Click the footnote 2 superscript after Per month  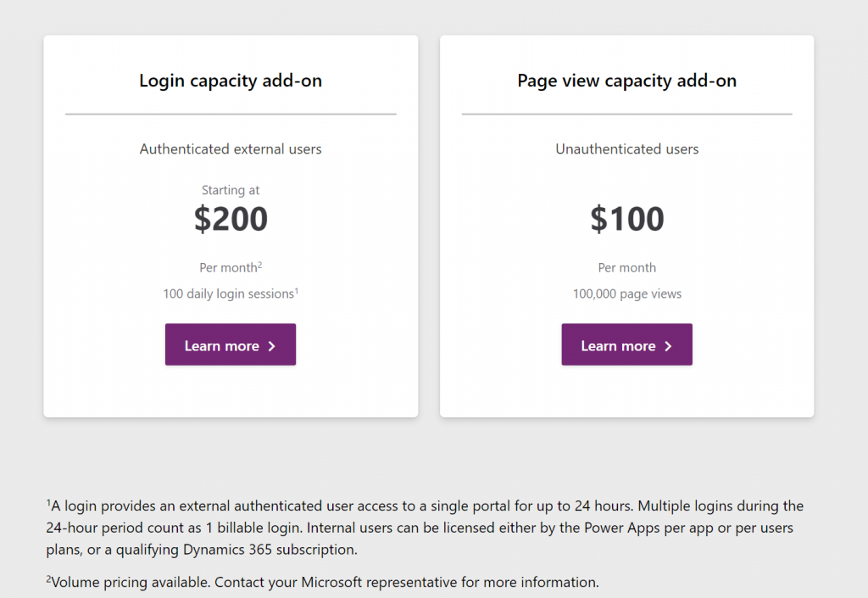pos(260,264)
